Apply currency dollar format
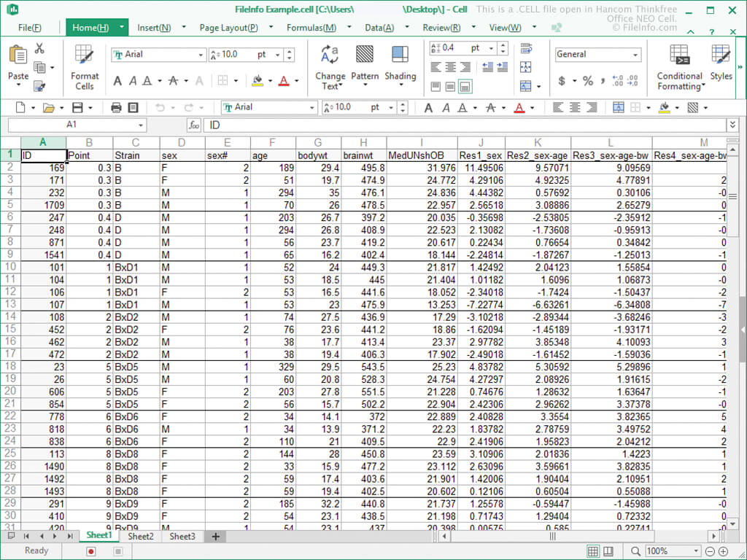The height and width of the screenshot is (560, 747). 562,81
